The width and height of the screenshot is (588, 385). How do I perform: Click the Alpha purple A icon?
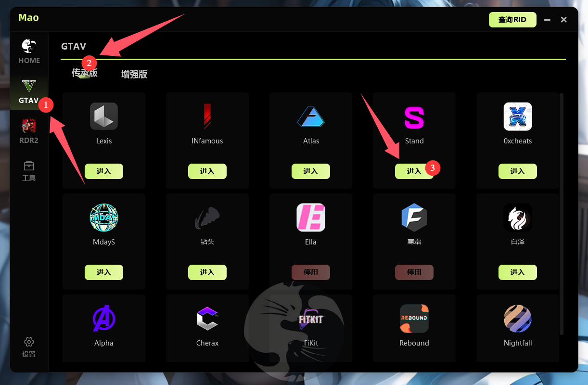(104, 318)
